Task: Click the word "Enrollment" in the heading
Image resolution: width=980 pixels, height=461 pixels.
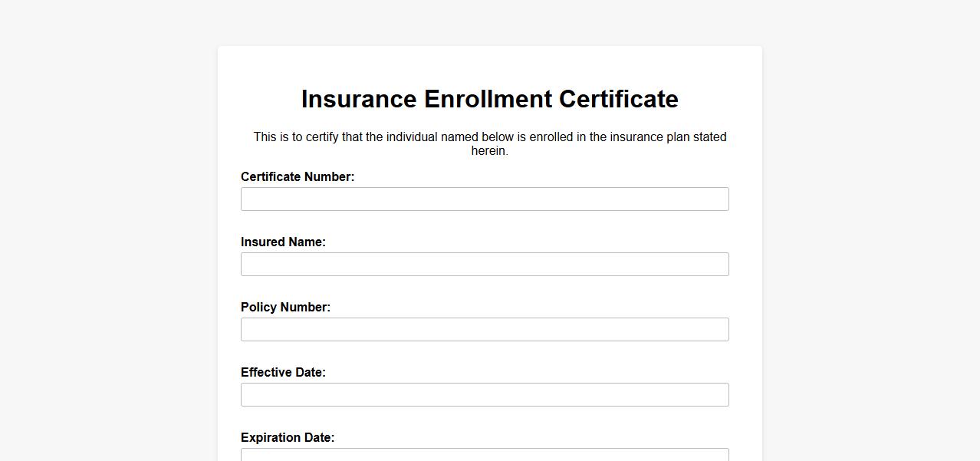Action: (488, 100)
